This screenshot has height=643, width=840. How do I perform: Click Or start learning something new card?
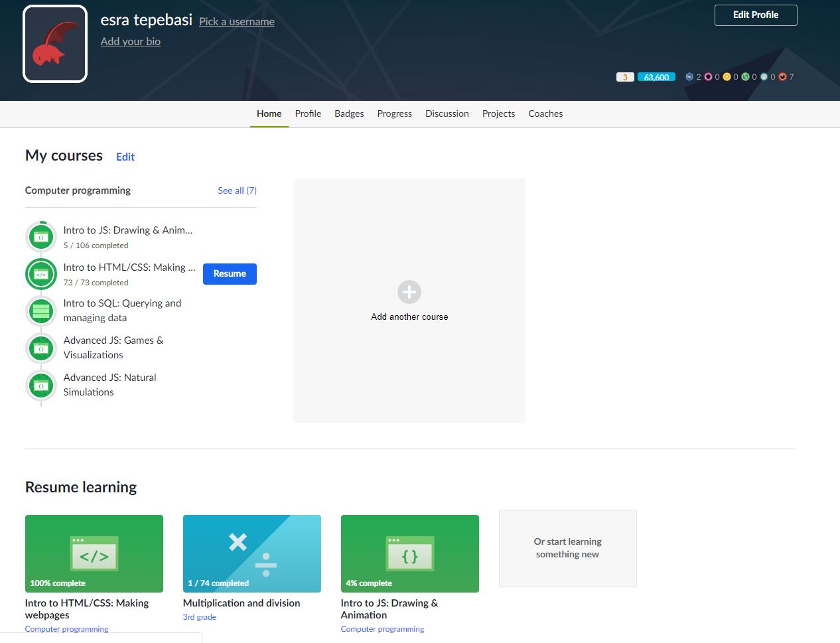pos(568,548)
